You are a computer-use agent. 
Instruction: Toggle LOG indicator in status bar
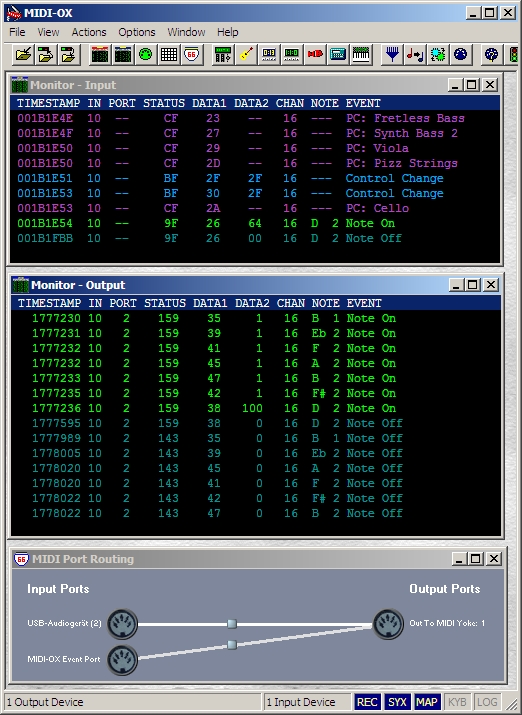487,702
